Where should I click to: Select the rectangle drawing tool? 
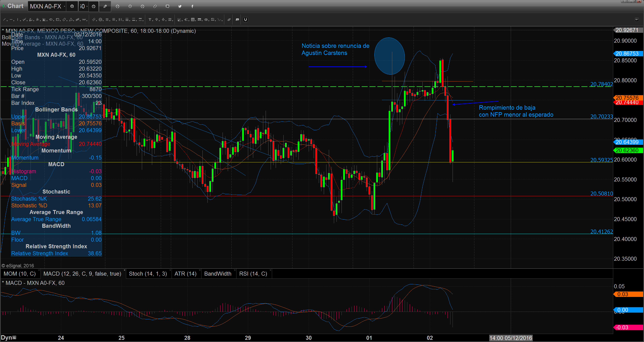pos(58,20)
